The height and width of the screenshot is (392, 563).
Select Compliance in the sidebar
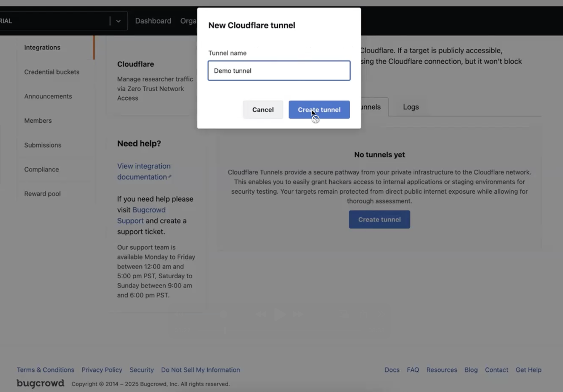[41, 169]
